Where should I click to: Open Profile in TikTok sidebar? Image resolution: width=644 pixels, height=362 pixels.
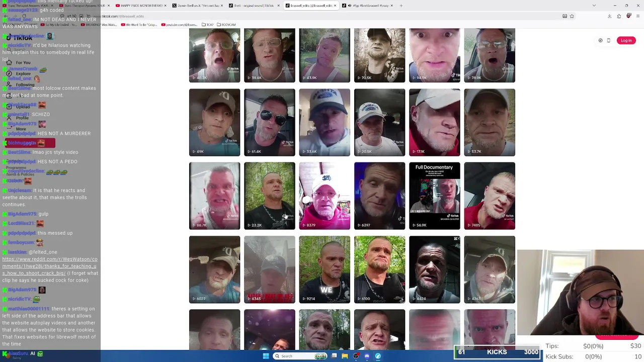point(18,118)
